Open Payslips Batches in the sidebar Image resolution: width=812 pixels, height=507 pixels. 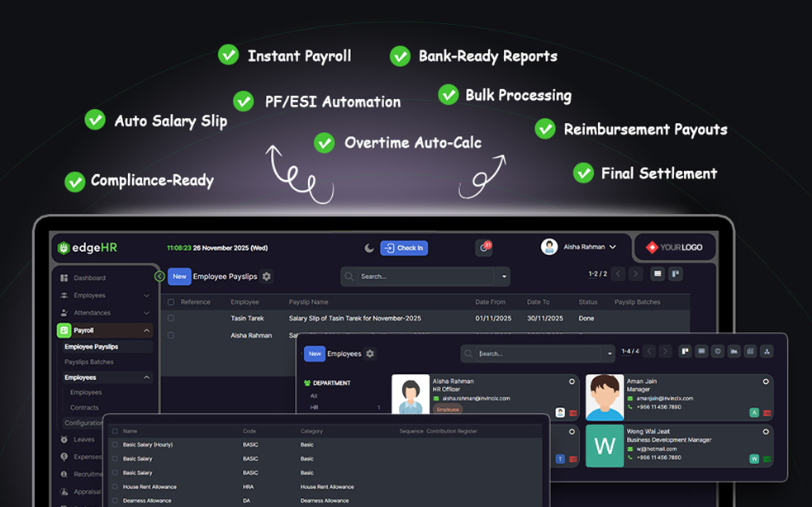(x=89, y=362)
